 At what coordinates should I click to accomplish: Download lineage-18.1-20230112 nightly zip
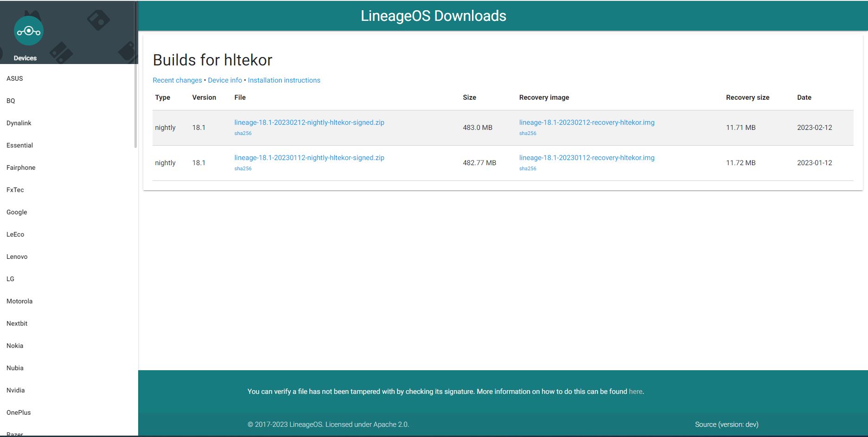tap(309, 158)
